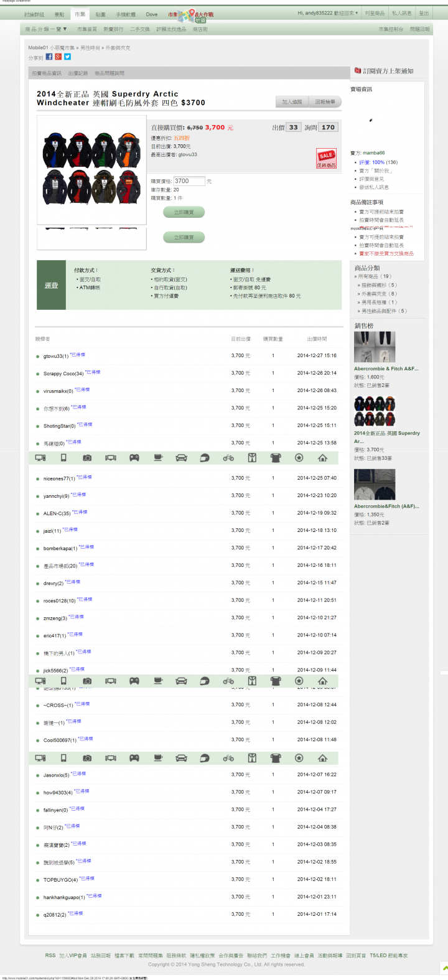Share the listing via the Facebook icon

tap(49, 57)
